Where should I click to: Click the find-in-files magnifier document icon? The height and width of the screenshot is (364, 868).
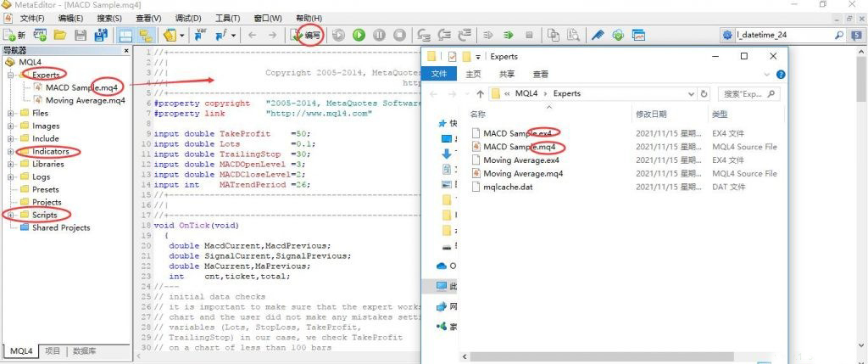point(573,35)
